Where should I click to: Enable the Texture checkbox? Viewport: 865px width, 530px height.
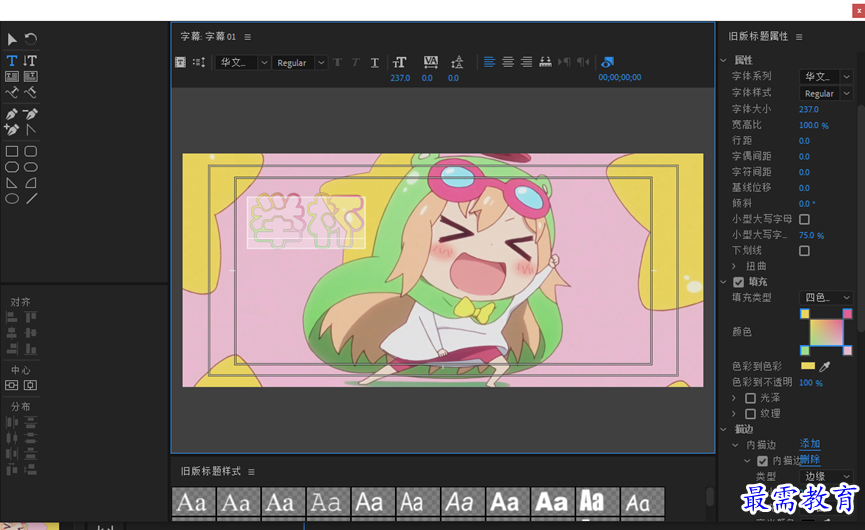pos(750,414)
